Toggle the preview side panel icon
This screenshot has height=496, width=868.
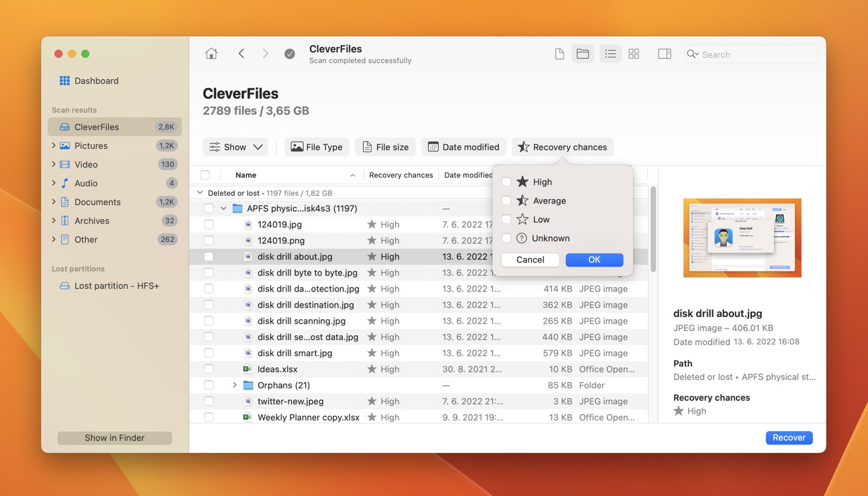665,54
